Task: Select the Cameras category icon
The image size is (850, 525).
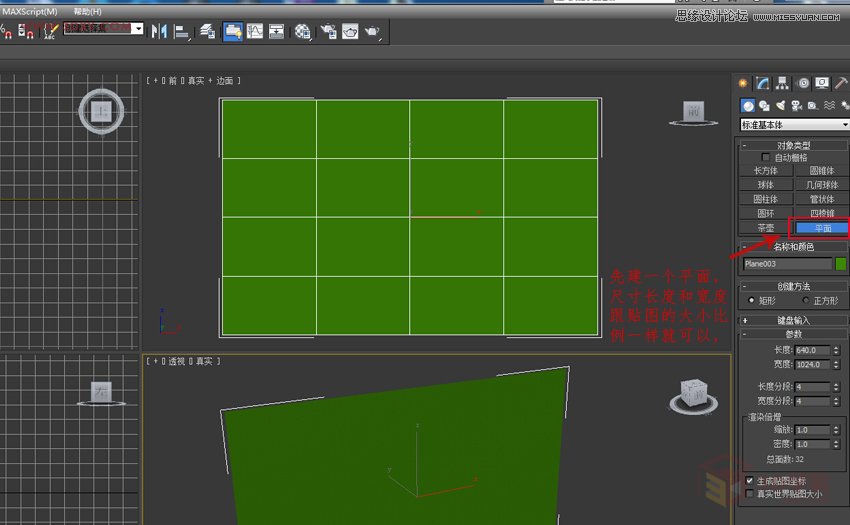Action: (796, 105)
